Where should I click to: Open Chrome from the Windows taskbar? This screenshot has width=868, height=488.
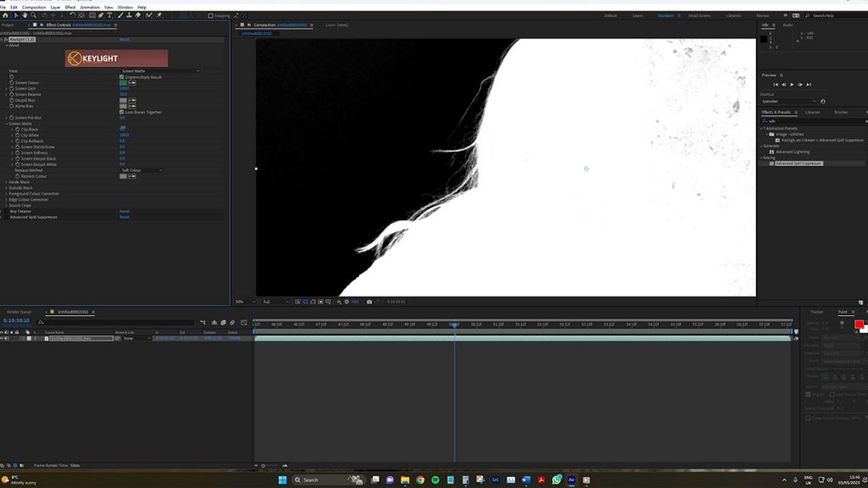(420, 480)
